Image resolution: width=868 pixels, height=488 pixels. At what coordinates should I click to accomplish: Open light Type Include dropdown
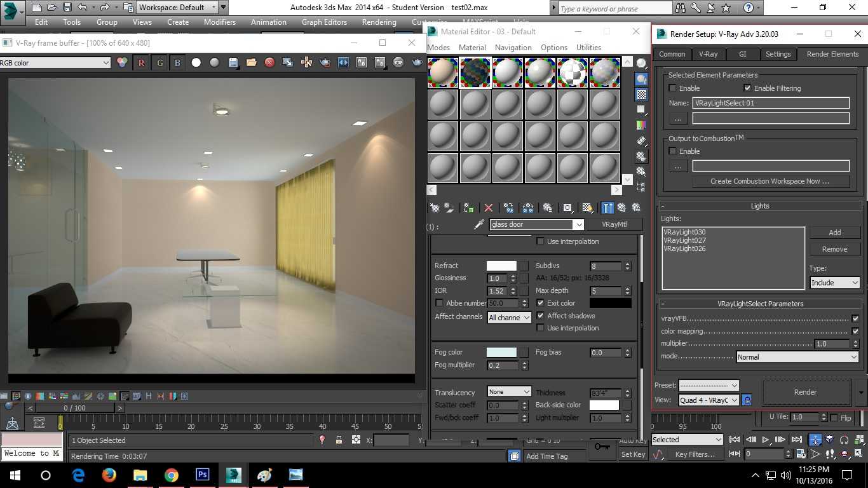click(835, 283)
